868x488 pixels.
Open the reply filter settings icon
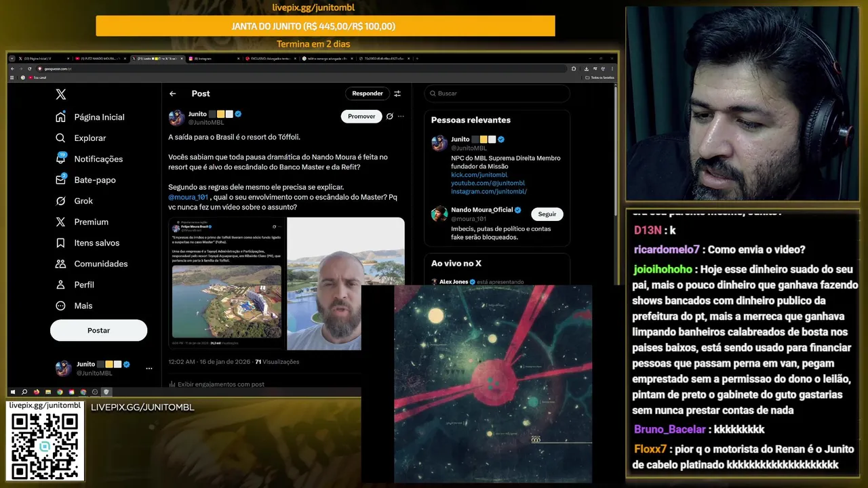[x=397, y=94]
